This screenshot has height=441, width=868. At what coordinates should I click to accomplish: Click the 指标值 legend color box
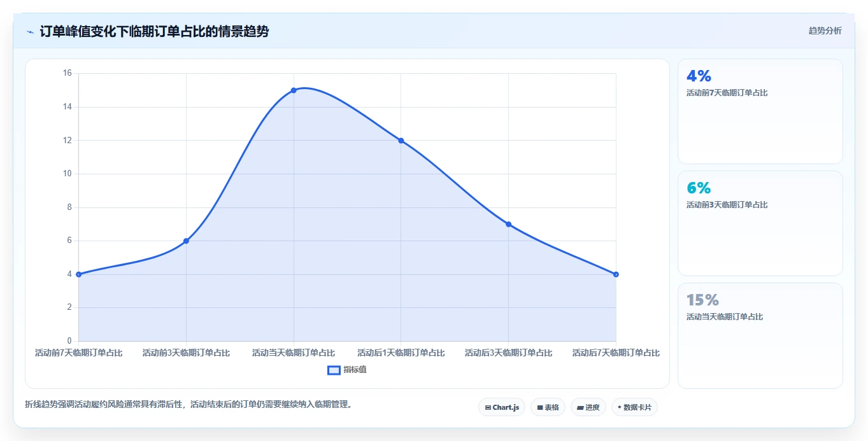tap(334, 370)
